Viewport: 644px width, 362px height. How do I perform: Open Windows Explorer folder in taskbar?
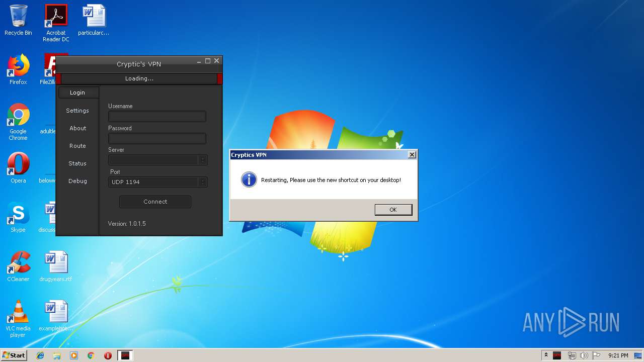click(57, 355)
